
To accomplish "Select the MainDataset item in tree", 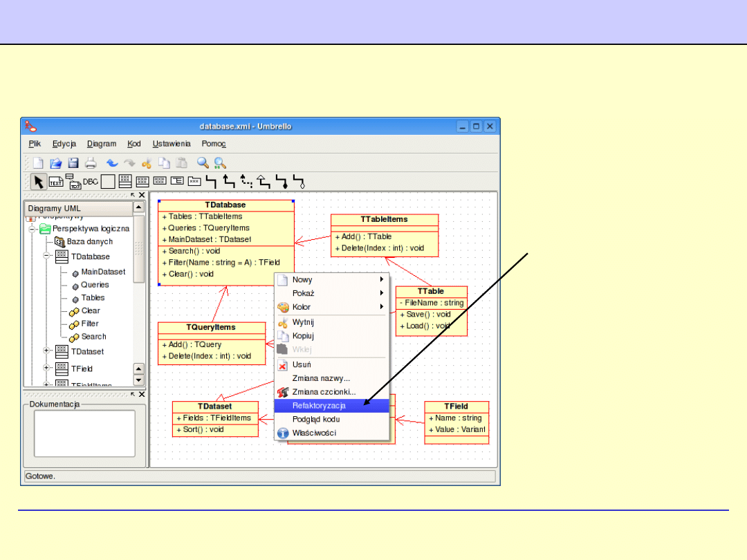I will point(103,272).
